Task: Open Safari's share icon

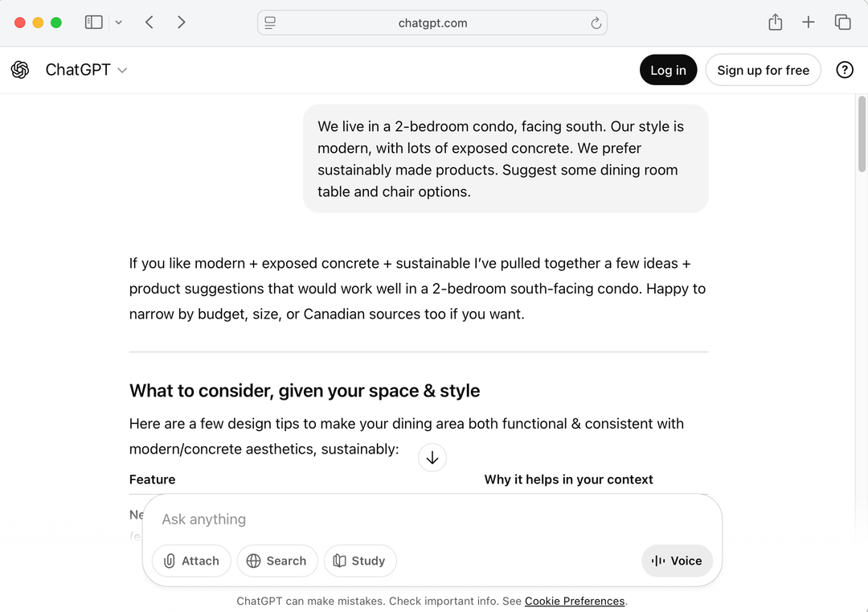Action: click(x=775, y=23)
